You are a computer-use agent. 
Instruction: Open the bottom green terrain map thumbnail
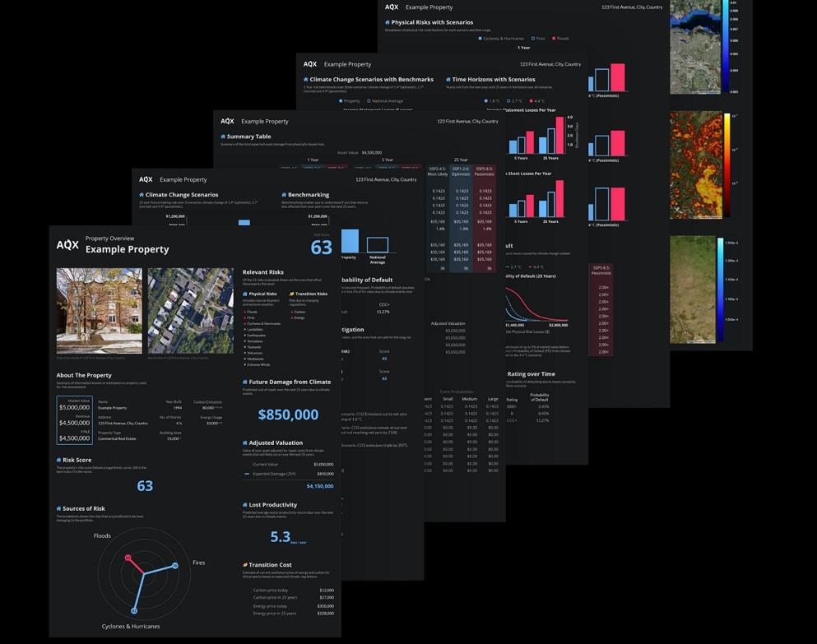coord(693,290)
